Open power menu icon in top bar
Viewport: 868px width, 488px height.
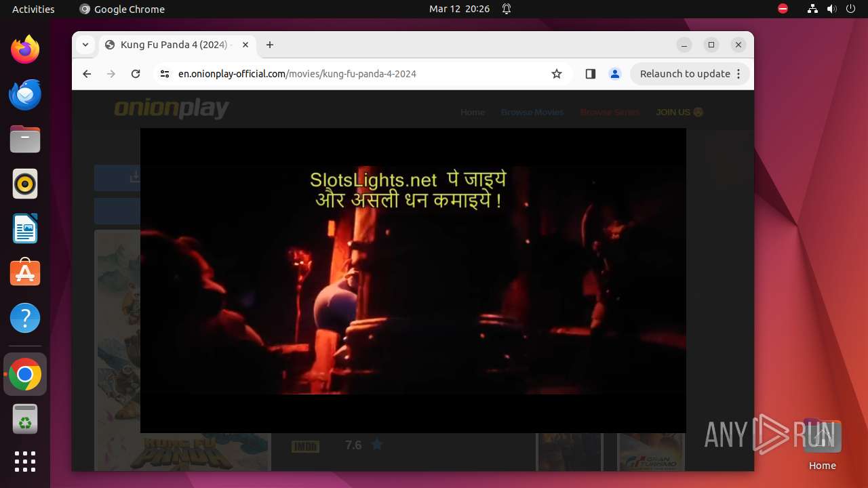pos(851,9)
